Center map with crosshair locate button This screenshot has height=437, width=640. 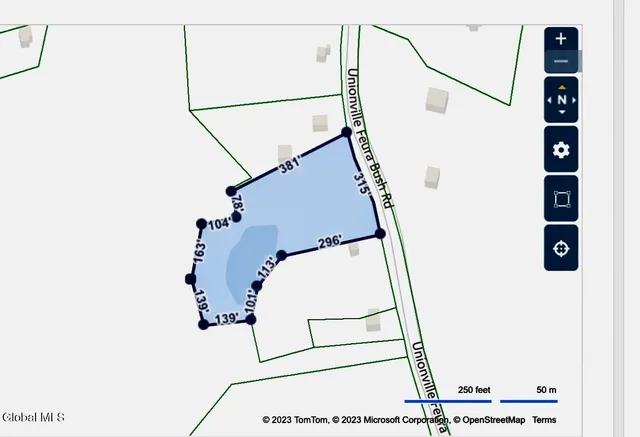pyautogui.click(x=561, y=248)
